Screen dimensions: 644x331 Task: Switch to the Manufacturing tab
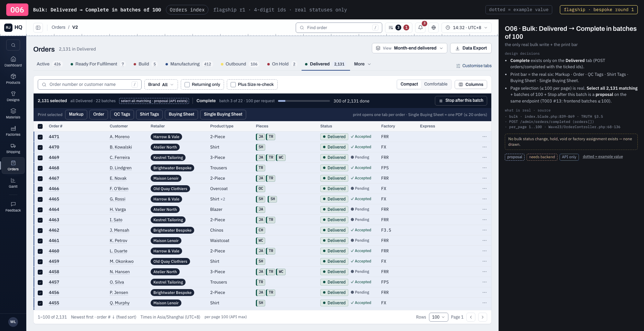188,64
